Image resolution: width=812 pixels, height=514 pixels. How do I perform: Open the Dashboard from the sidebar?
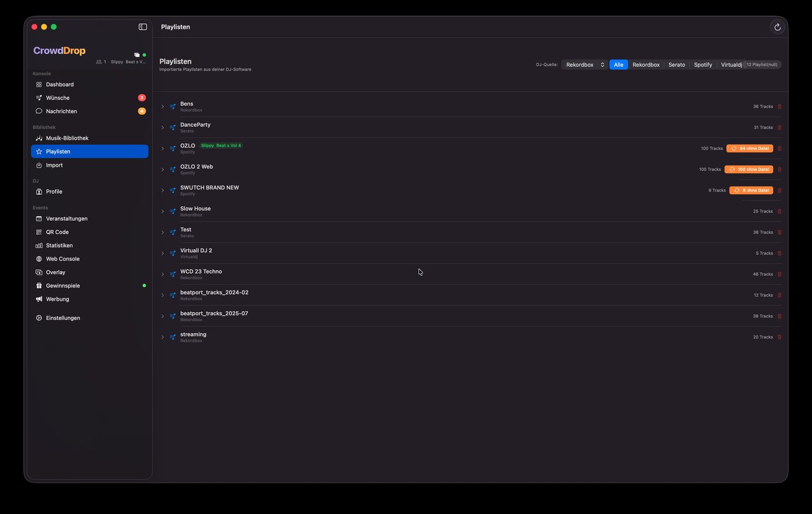tap(60, 84)
